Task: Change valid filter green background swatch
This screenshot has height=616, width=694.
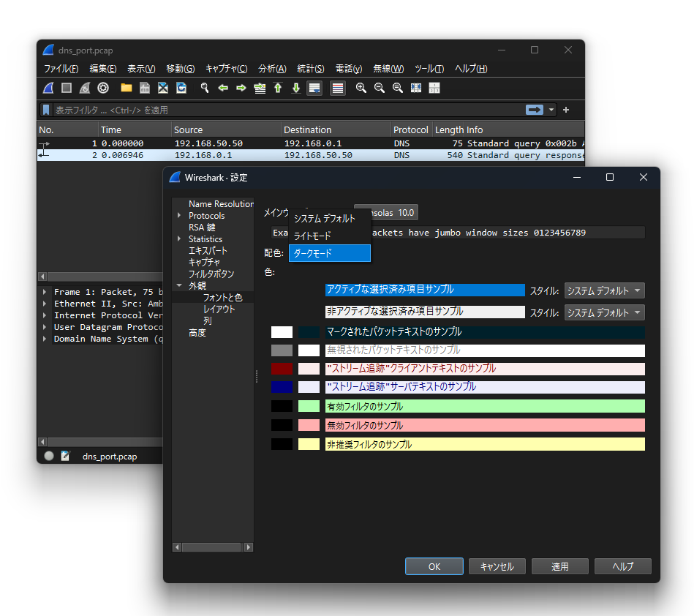Action: 309,406
